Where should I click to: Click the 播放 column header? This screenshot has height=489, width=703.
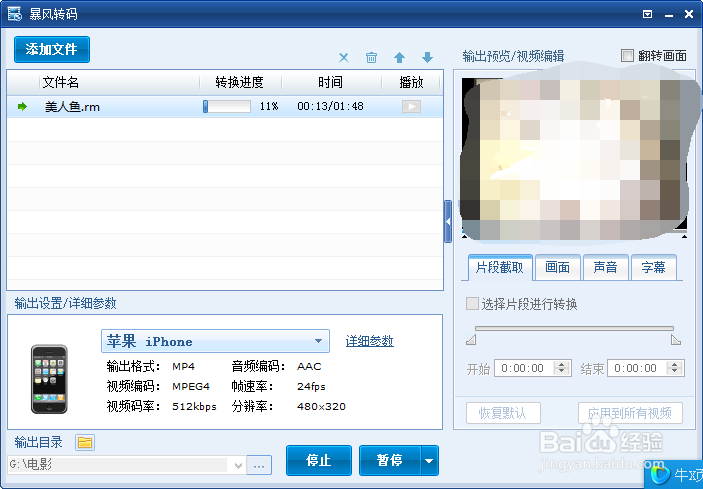click(x=411, y=82)
